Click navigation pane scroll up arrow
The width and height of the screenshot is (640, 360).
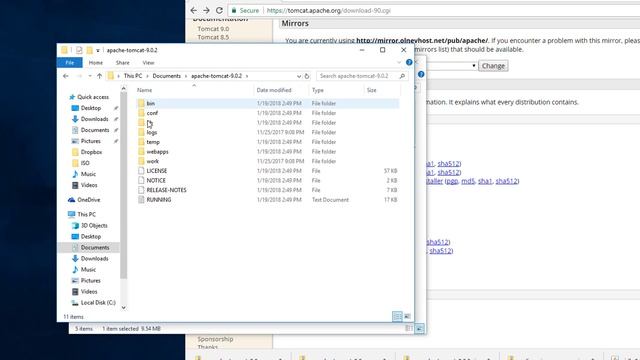tap(124, 89)
